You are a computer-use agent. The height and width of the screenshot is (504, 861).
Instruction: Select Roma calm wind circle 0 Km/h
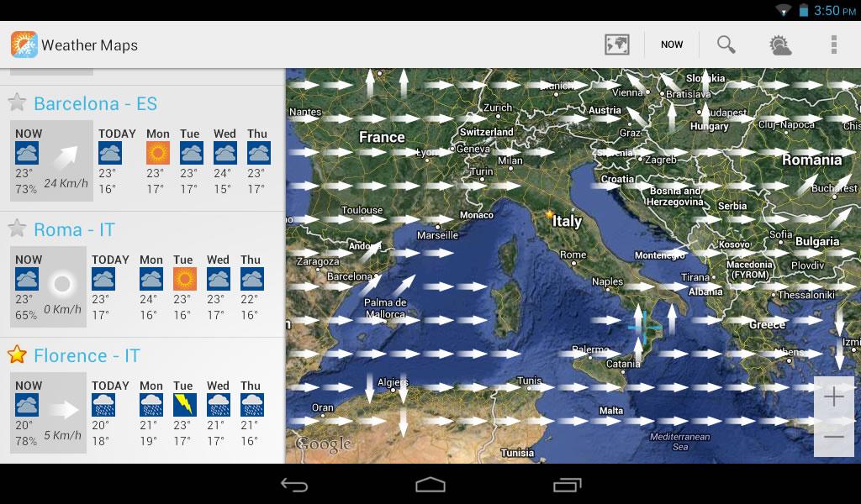tap(62, 284)
